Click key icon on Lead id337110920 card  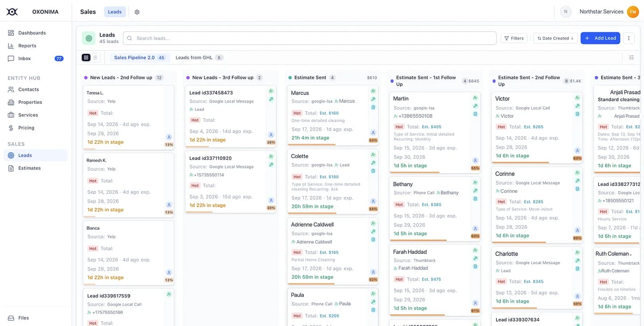tap(271, 165)
